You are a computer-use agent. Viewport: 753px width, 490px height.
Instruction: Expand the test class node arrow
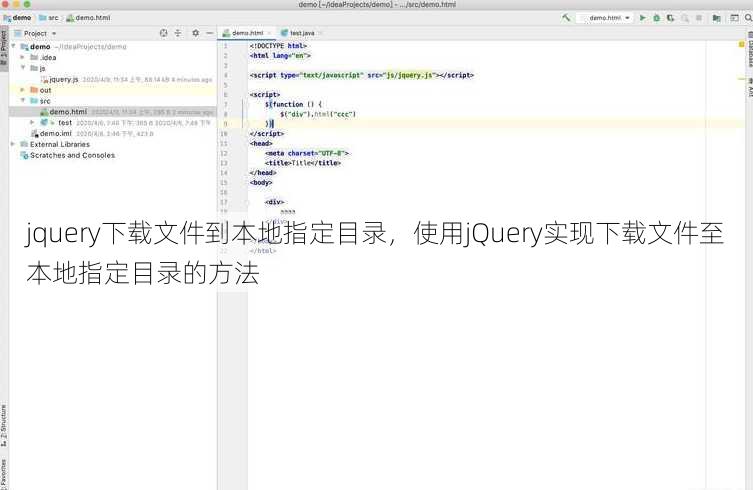pyautogui.click(x=32, y=122)
